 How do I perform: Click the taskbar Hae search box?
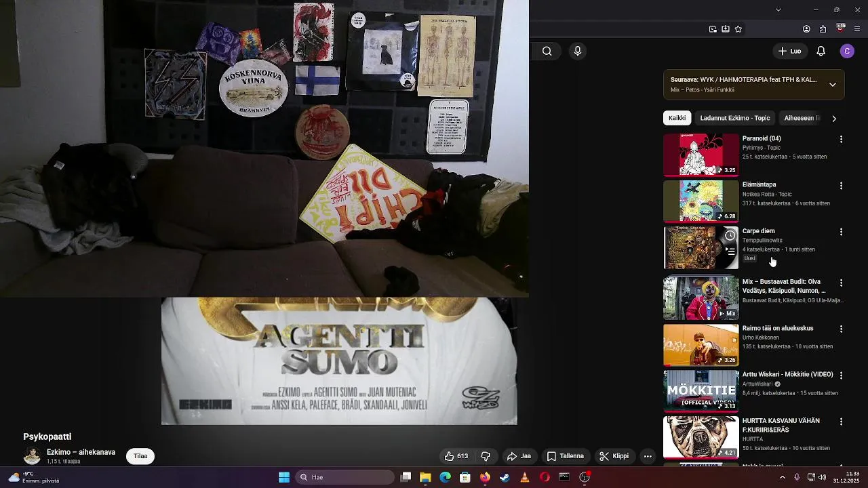[x=347, y=477]
